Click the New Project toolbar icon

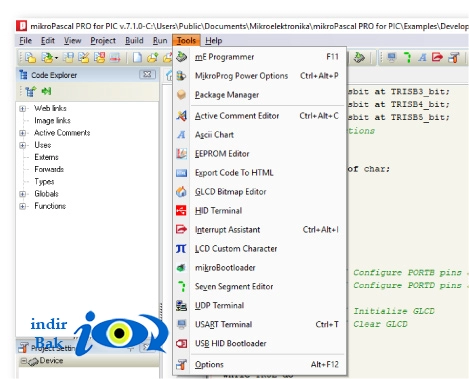tap(31, 58)
